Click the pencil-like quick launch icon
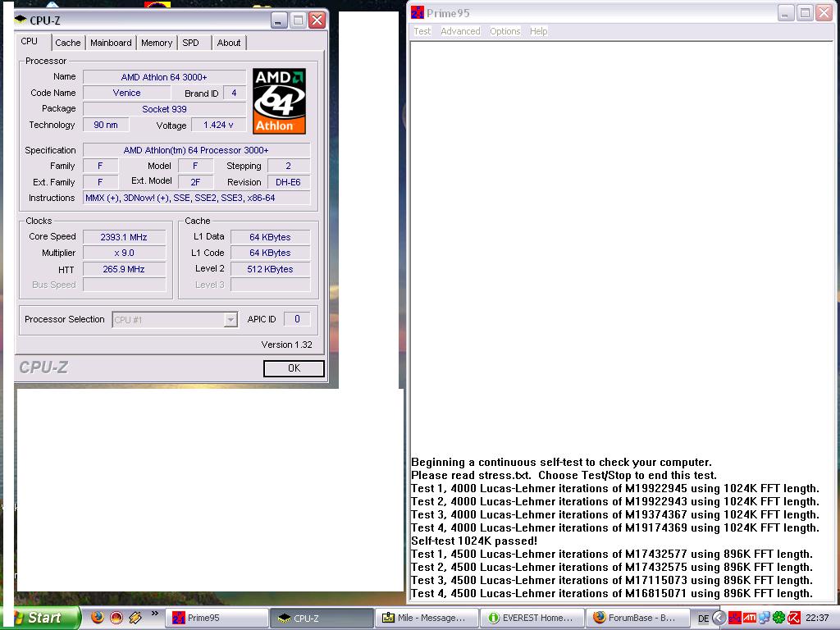 click(135, 618)
